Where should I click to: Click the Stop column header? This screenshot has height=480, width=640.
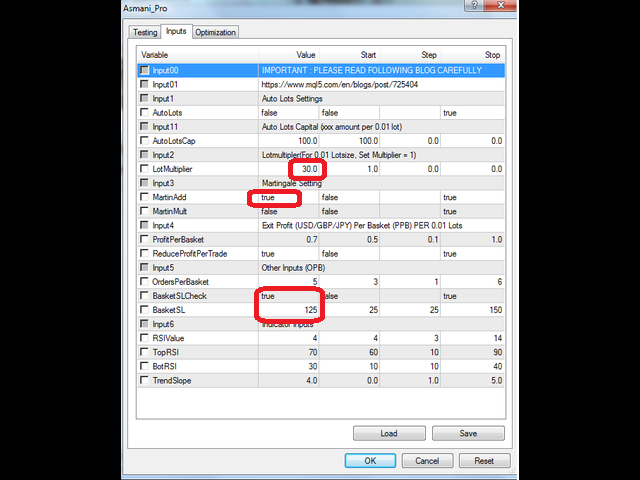[x=473, y=55]
